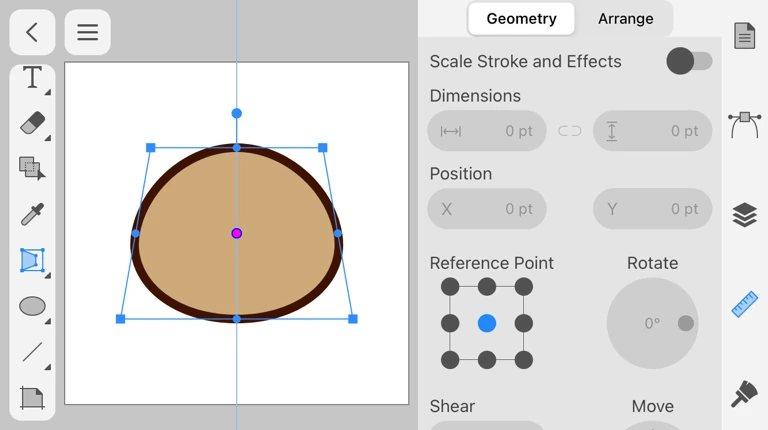Screen dimensions: 768x430
Task: Click the width dimension field
Action: (487, 131)
